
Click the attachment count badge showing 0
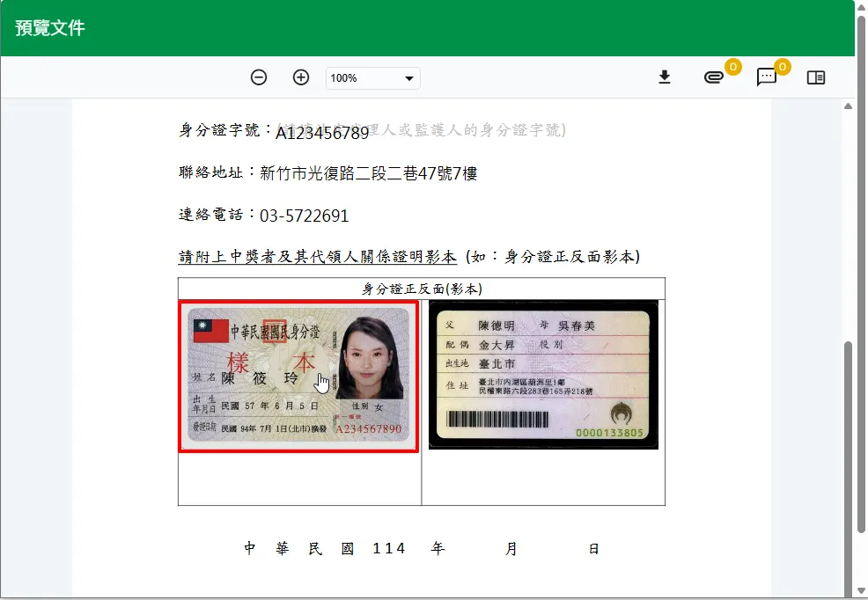coord(731,64)
